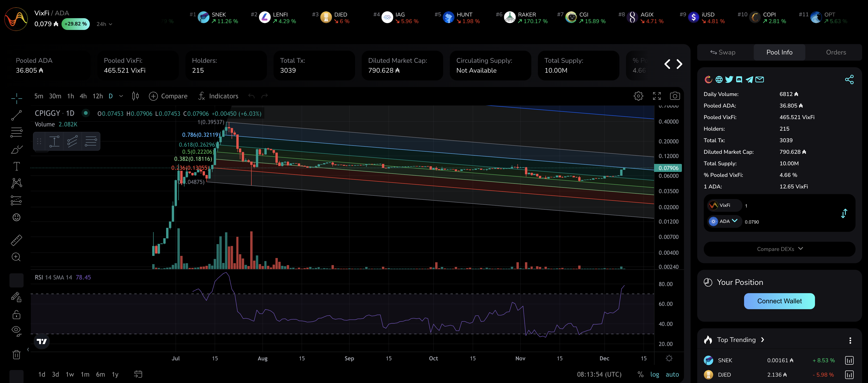Select the Text annotation tool
Viewport: 868px width, 383px height.
coord(16,166)
